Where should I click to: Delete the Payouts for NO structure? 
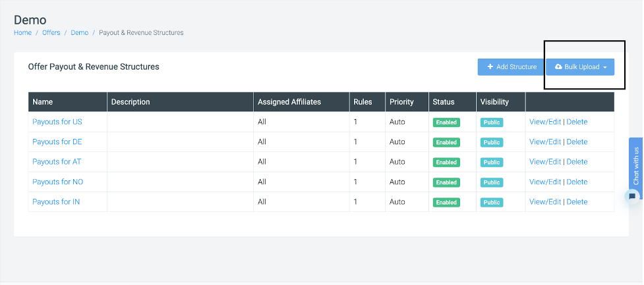pos(577,182)
